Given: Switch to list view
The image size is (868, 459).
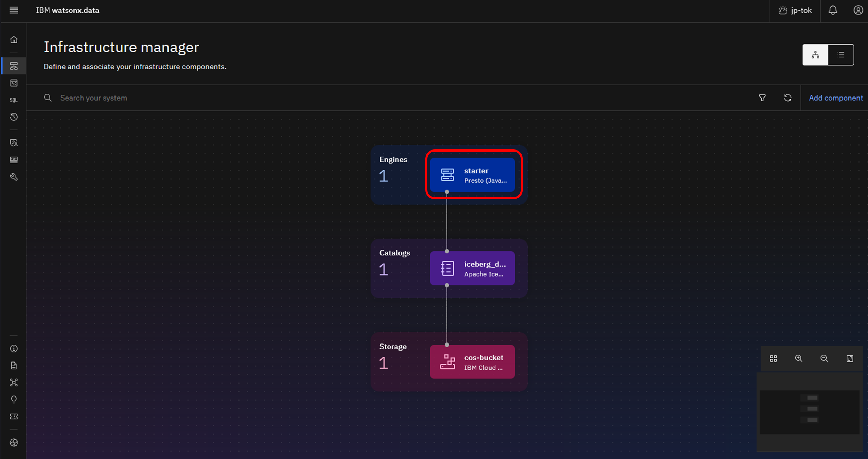Looking at the screenshot, I should (841, 55).
